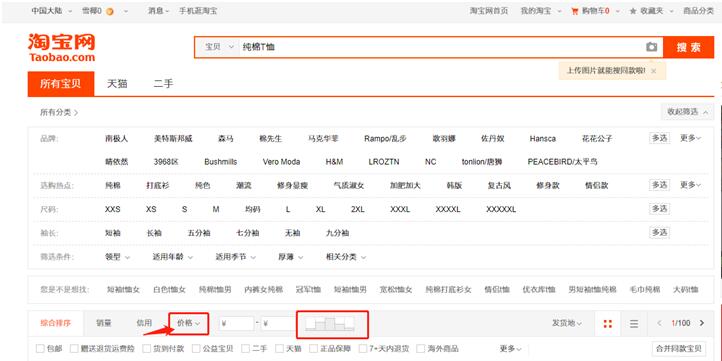The height and width of the screenshot is (361, 722).
Task: Switch to grid view layout icon
Action: [x=608, y=324]
